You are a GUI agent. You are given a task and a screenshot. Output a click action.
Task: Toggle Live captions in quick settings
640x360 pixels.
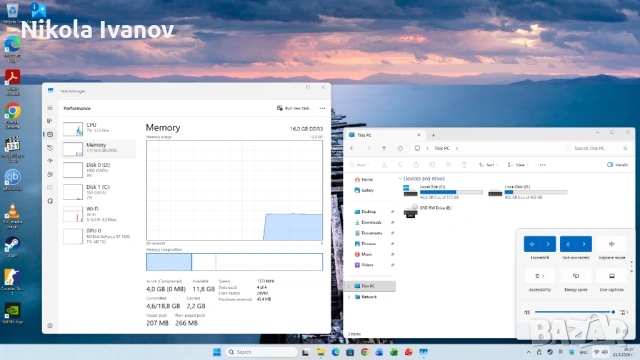pyautogui.click(x=612, y=276)
